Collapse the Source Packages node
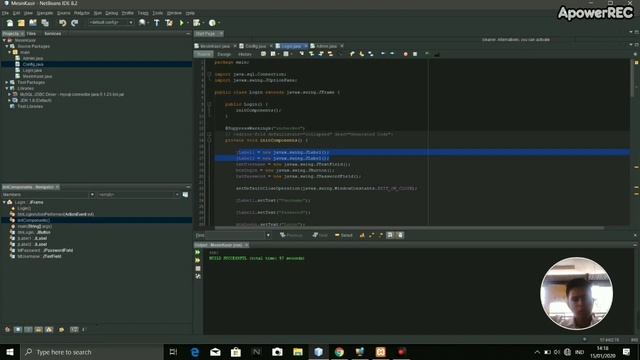This screenshot has width=640, height=360. [7, 47]
